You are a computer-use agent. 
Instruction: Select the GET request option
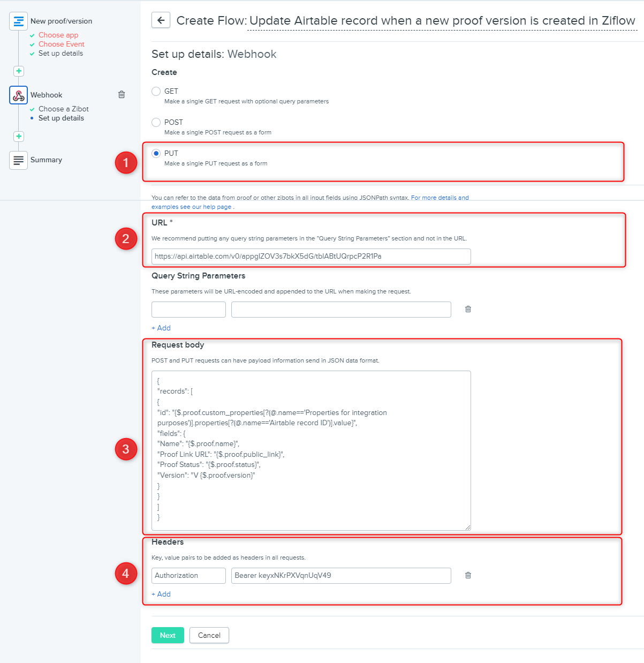[x=156, y=92]
